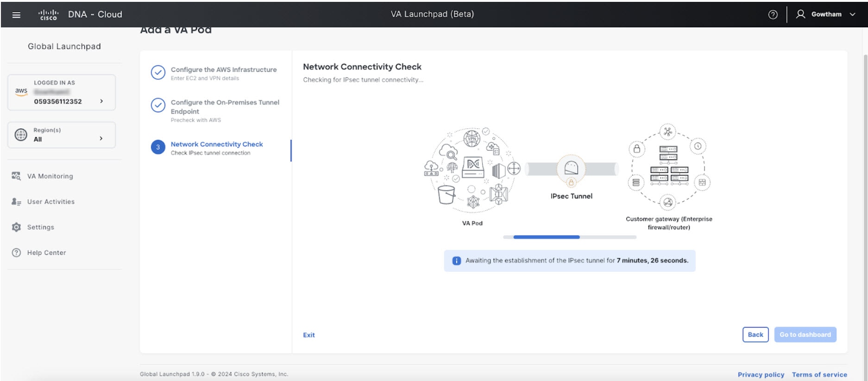Screen dimensions: 868x381
Task: Click the IPsec Tunnel helmet icon
Action: pos(571,168)
